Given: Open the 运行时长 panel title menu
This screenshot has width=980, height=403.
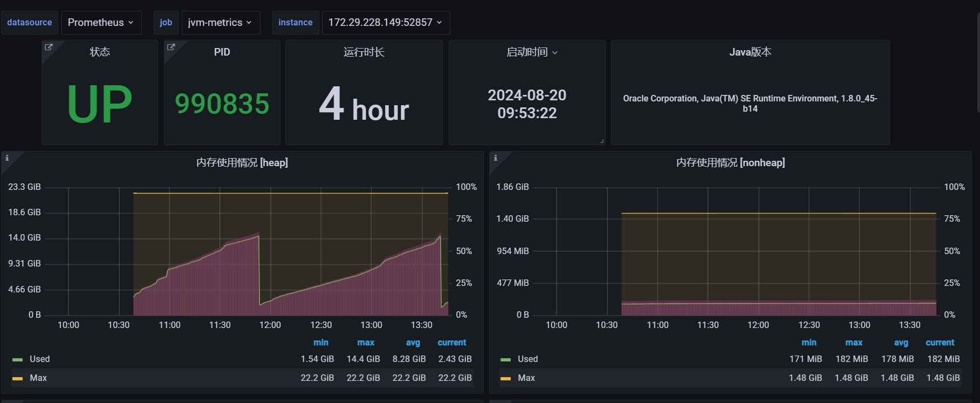Looking at the screenshot, I should tap(364, 52).
